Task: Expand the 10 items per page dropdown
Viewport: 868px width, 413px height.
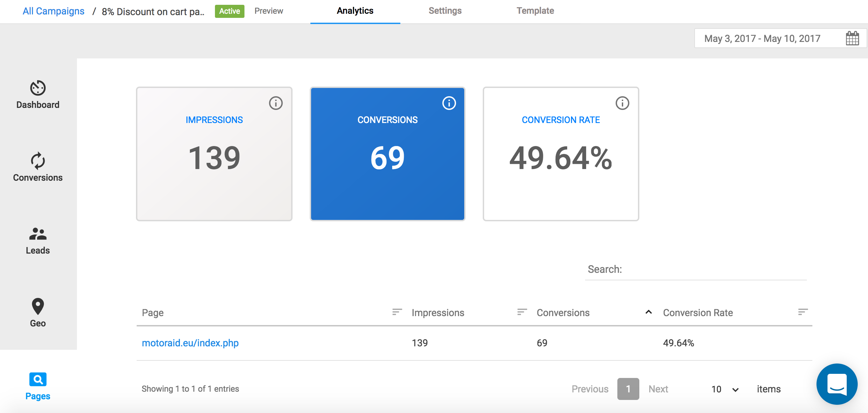Action: tap(724, 389)
